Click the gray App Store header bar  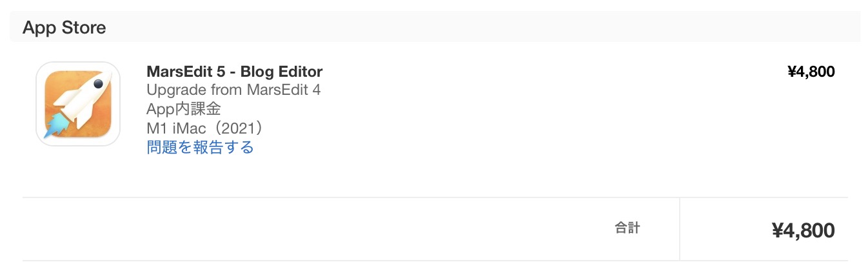[x=435, y=28]
